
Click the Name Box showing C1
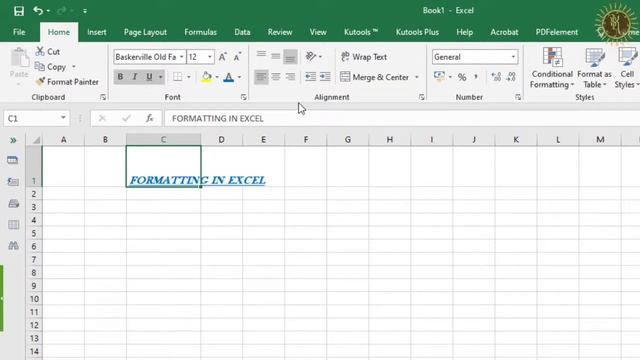[36, 118]
